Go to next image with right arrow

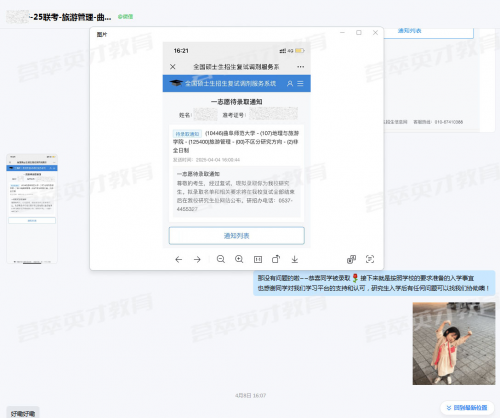click(197, 259)
